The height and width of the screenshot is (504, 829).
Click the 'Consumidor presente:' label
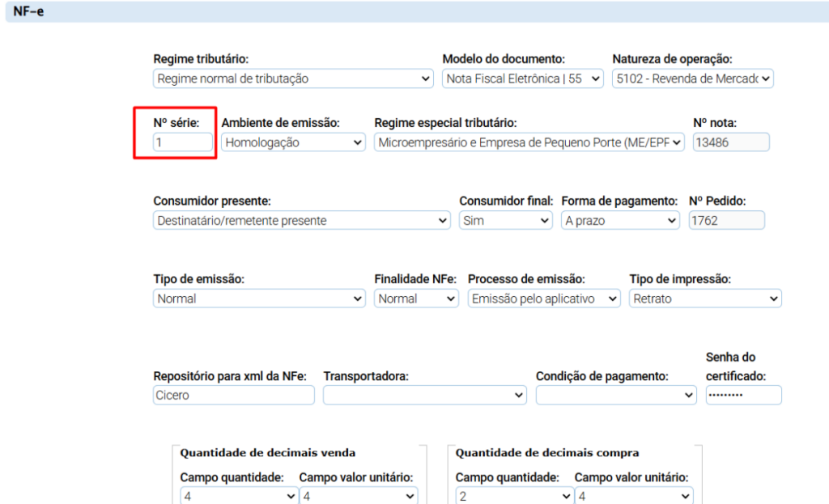click(x=212, y=201)
